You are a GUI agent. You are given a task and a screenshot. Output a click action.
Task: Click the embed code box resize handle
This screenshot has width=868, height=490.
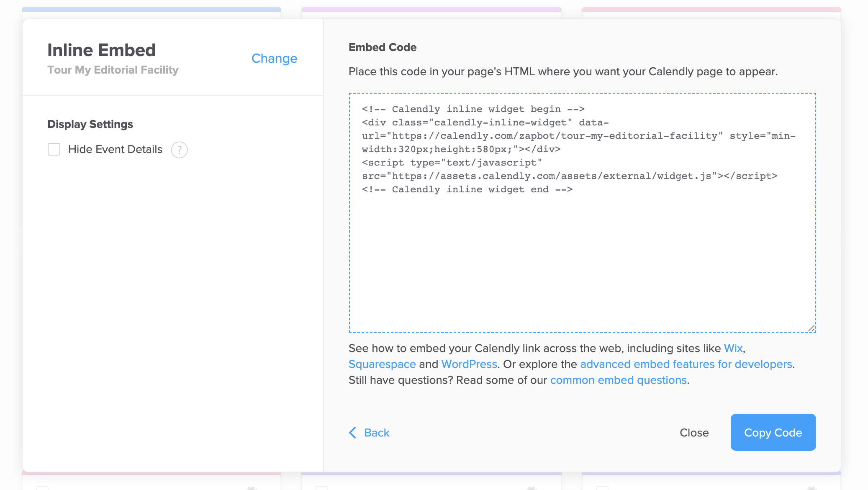tap(812, 329)
